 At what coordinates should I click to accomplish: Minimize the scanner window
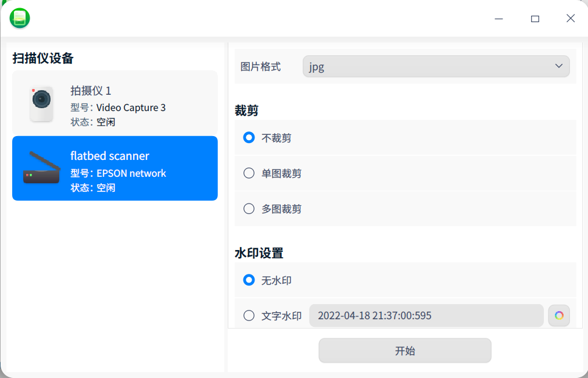tap(499, 19)
